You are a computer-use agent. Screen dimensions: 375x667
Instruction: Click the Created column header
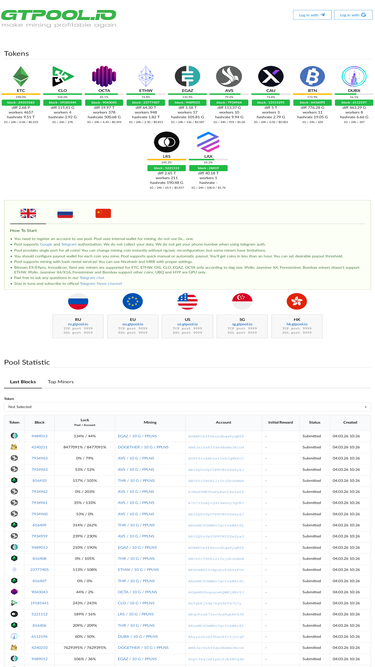[350, 422]
